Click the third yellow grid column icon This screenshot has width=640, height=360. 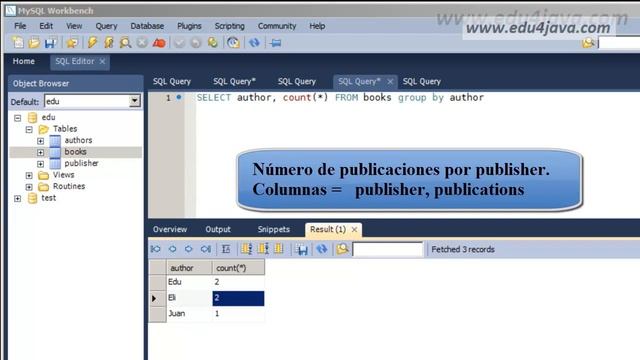[x=279, y=249]
